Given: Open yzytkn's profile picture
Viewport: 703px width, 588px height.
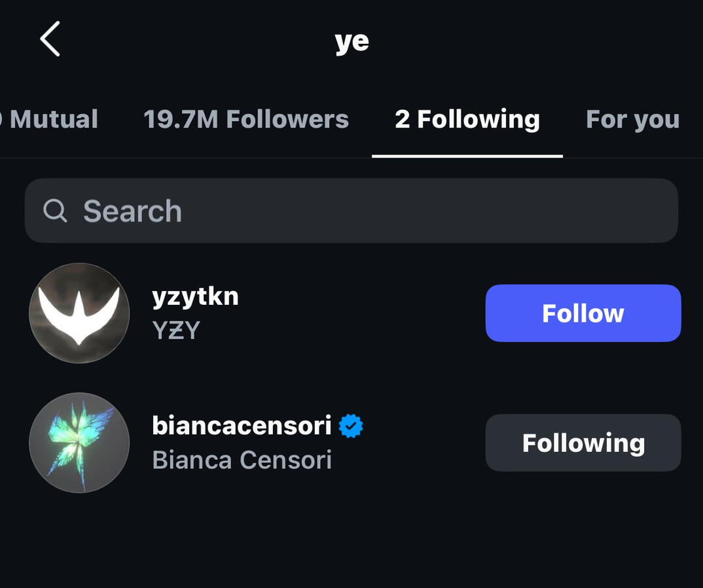Looking at the screenshot, I should [79, 313].
